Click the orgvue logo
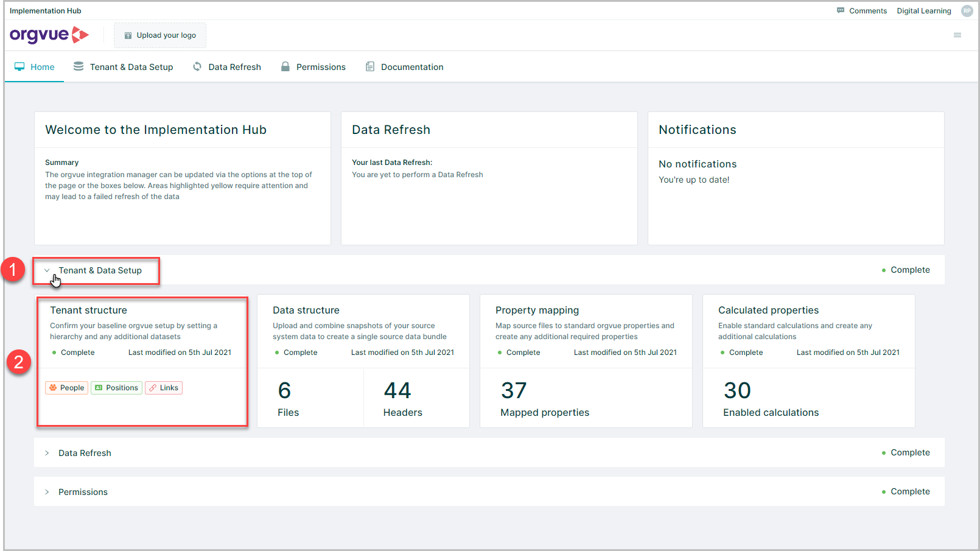Screen dimensions: 980x551 coord(49,35)
